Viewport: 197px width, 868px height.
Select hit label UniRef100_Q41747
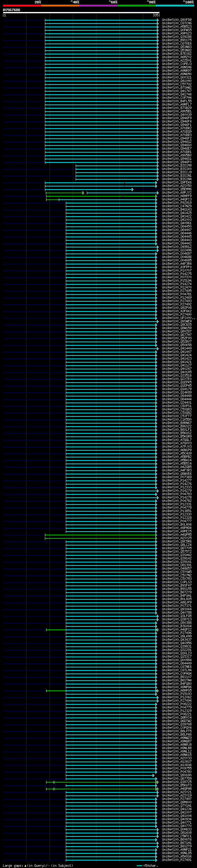177,91
